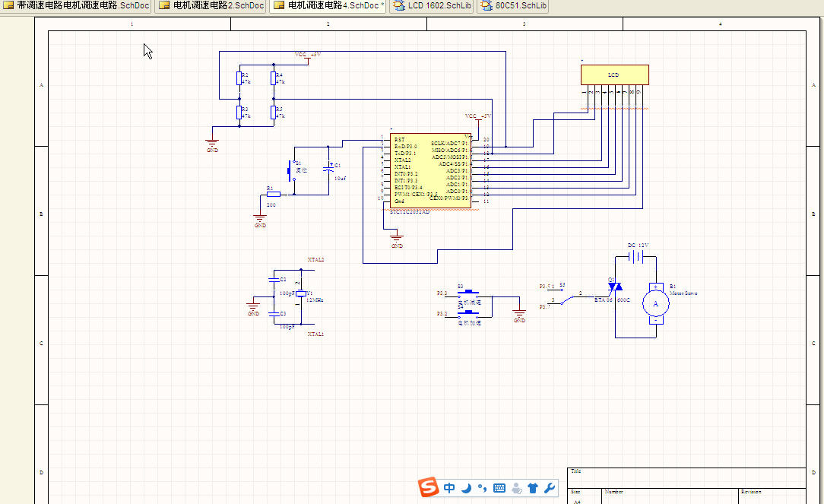Select capacitor C3 symbol
The image size is (824, 504).
coord(274,314)
